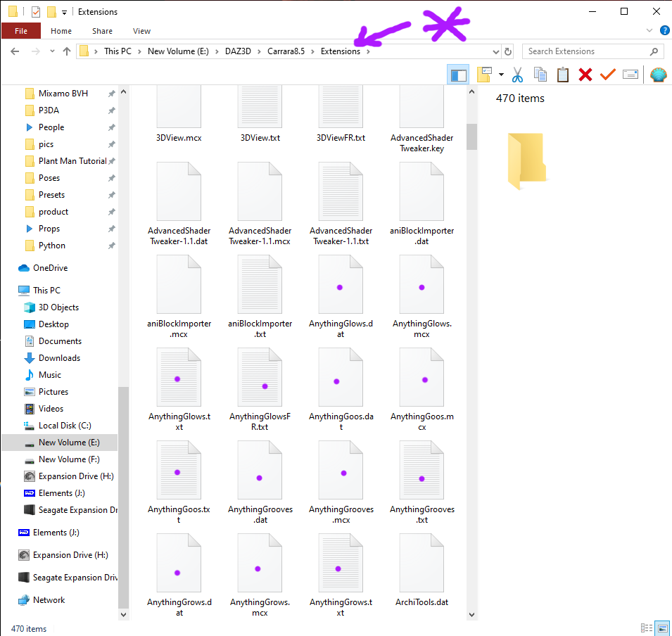This screenshot has height=636, width=672.
Task: Open Pictures in sidebar
Action: tap(53, 392)
